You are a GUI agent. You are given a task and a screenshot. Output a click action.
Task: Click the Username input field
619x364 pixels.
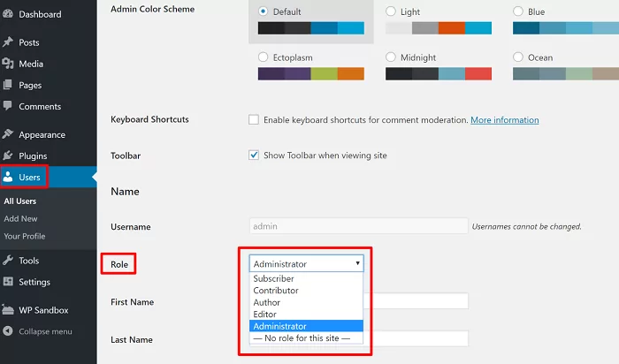tap(359, 226)
